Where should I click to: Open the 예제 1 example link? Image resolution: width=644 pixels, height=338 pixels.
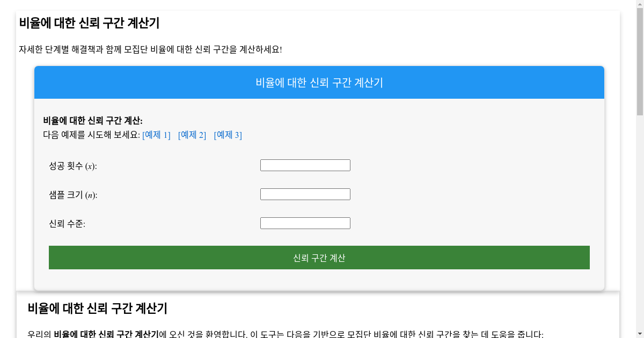point(156,135)
